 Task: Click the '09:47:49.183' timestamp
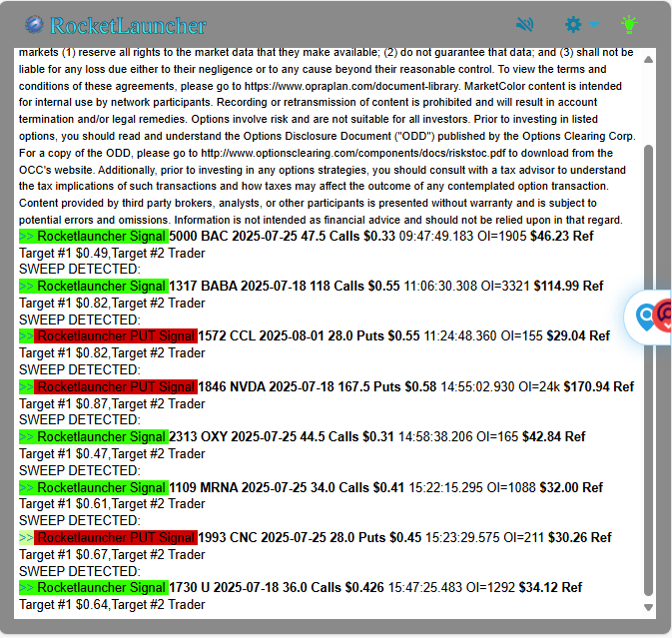pos(436,236)
